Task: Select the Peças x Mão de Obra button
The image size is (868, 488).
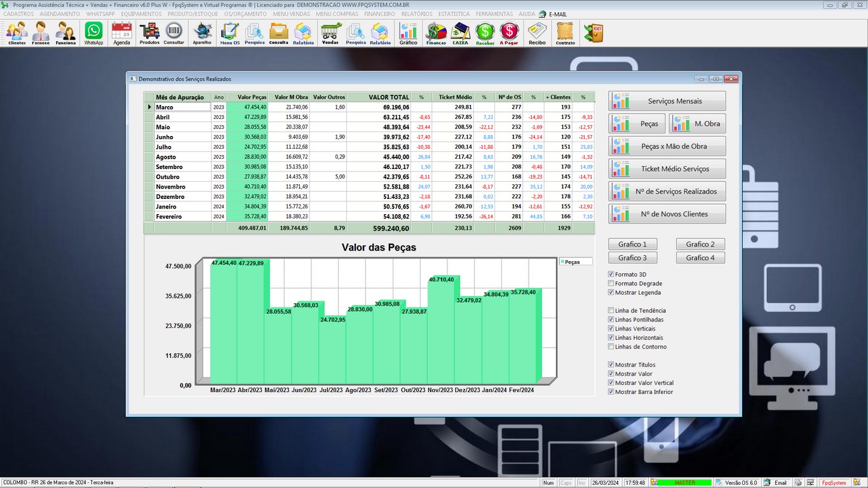Action: coord(667,146)
